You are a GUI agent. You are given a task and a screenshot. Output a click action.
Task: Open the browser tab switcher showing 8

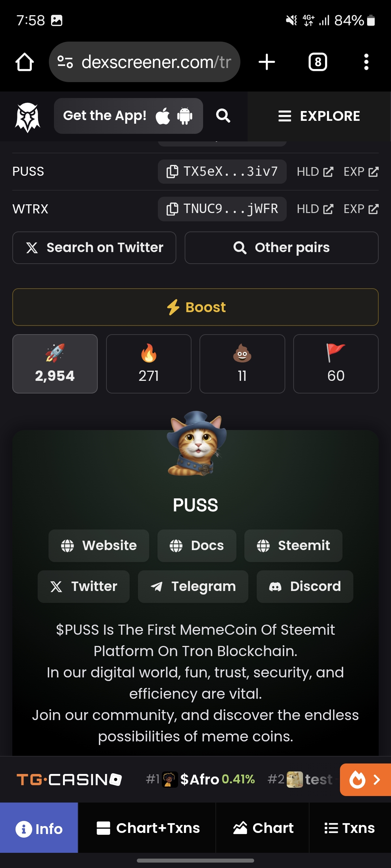[x=318, y=62]
